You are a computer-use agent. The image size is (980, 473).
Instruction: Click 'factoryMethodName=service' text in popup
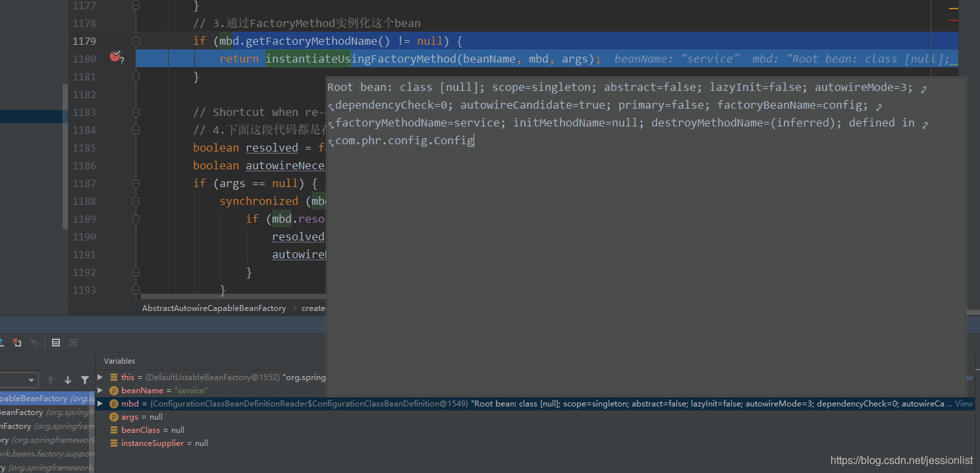coord(418,123)
